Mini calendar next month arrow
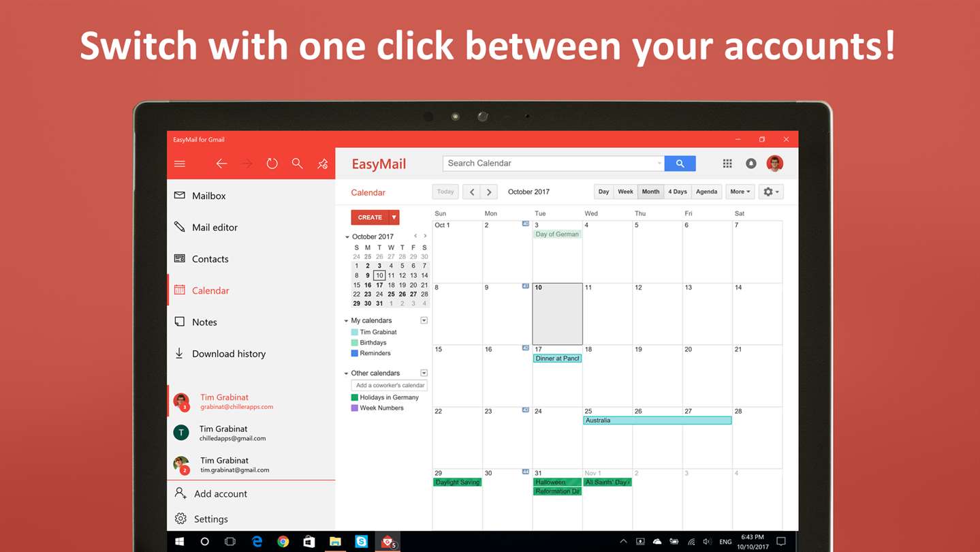The image size is (980, 552). (x=426, y=236)
